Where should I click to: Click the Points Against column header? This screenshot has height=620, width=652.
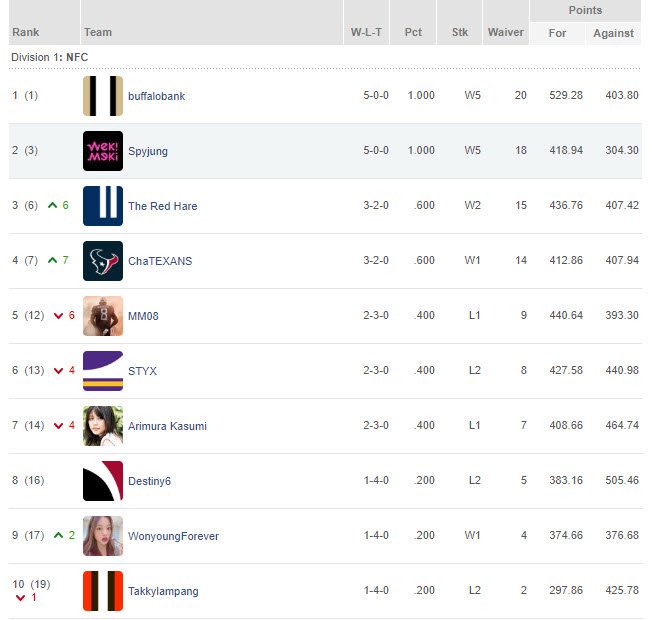[x=613, y=33]
